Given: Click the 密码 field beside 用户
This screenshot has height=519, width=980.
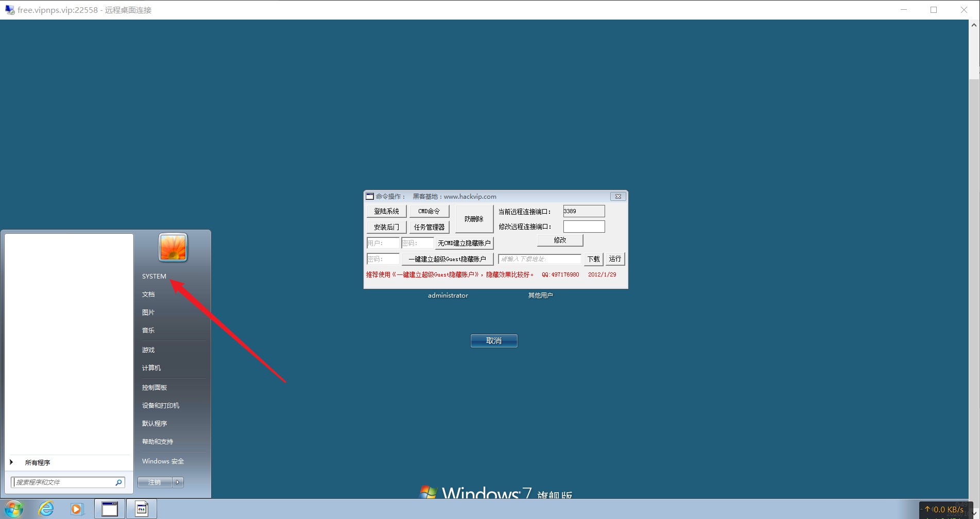Looking at the screenshot, I should pyautogui.click(x=417, y=243).
